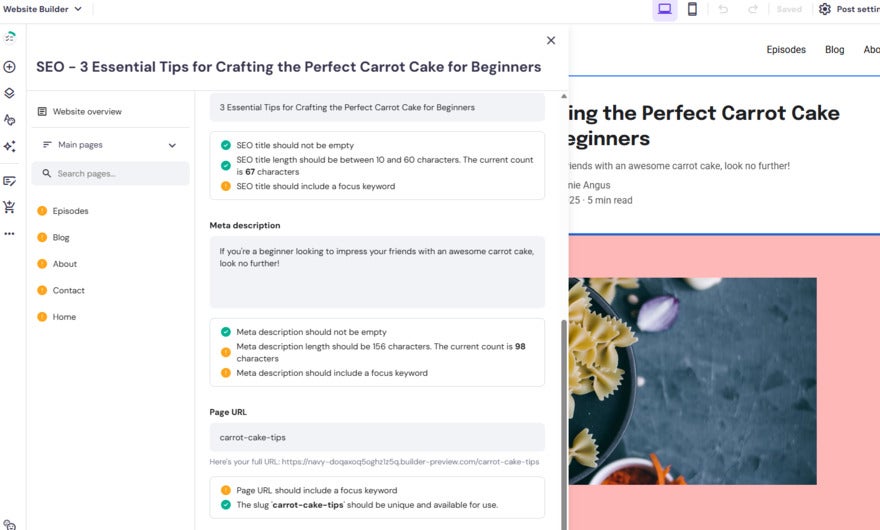Click the add element plus icon
880x530 pixels.
[x=9, y=67]
